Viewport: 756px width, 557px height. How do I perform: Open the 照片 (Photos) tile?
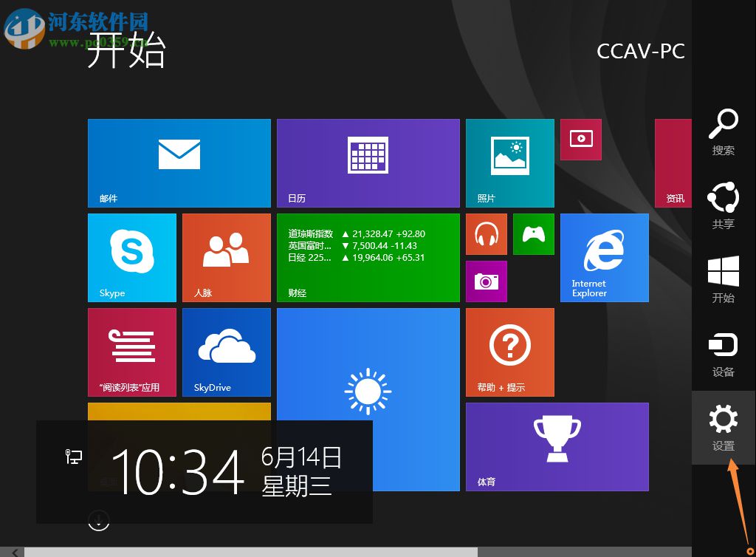[509, 163]
